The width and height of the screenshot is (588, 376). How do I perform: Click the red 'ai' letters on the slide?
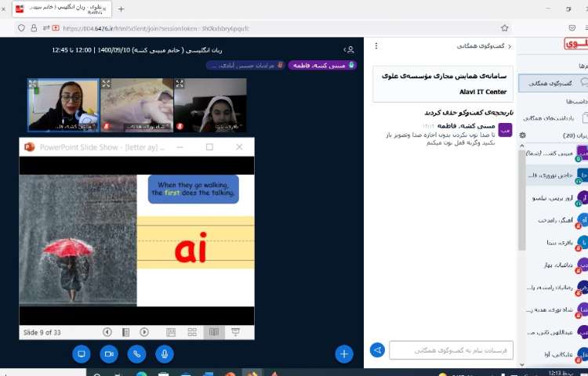(191, 248)
